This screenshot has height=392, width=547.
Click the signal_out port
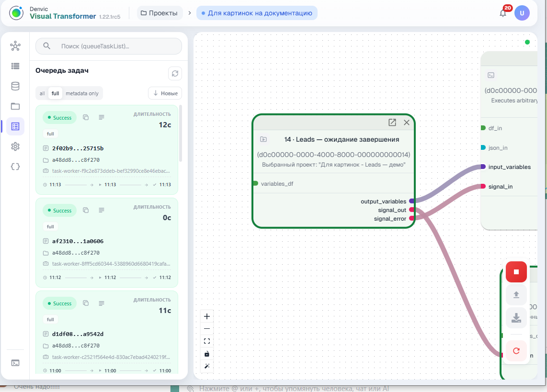coord(412,210)
